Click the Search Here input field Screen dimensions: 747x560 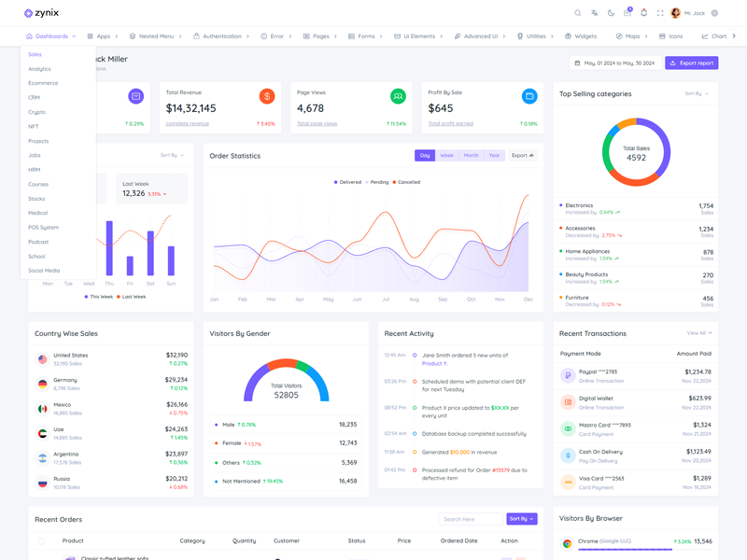point(471,519)
